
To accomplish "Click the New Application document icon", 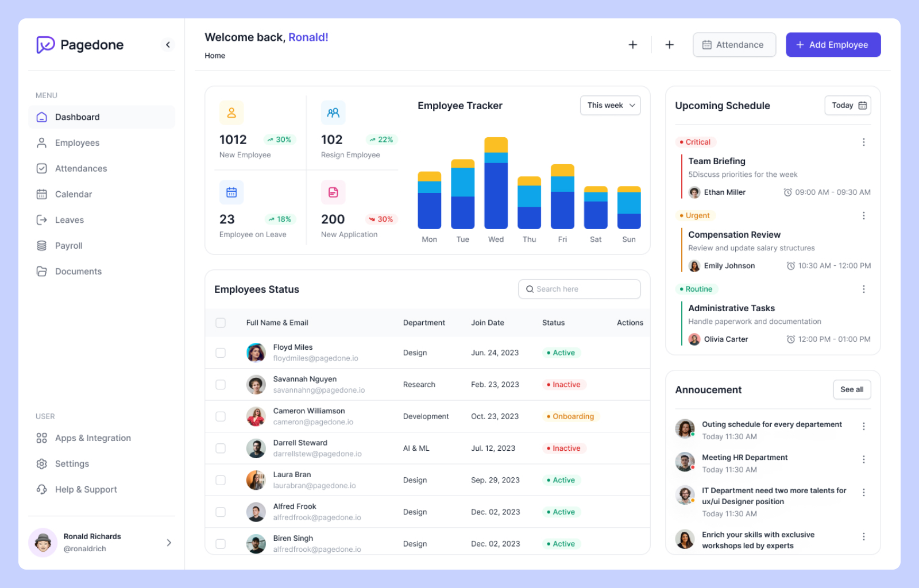I will pyautogui.click(x=333, y=192).
